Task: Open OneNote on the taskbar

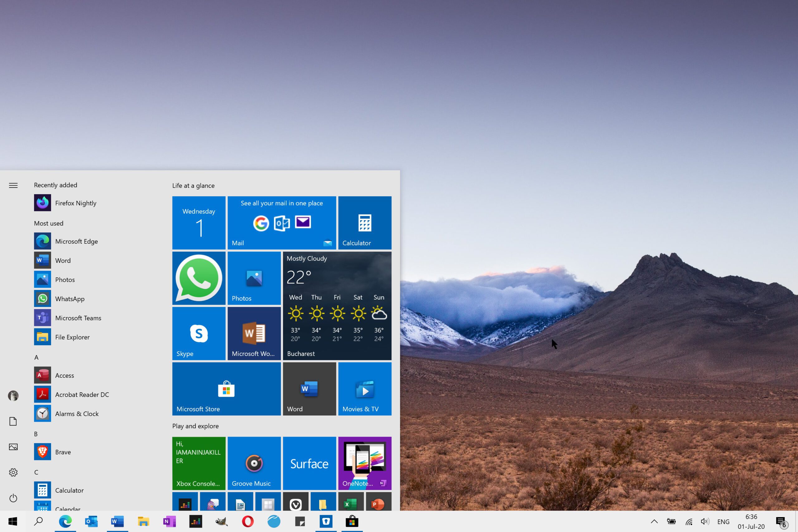Action: [x=170, y=521]
